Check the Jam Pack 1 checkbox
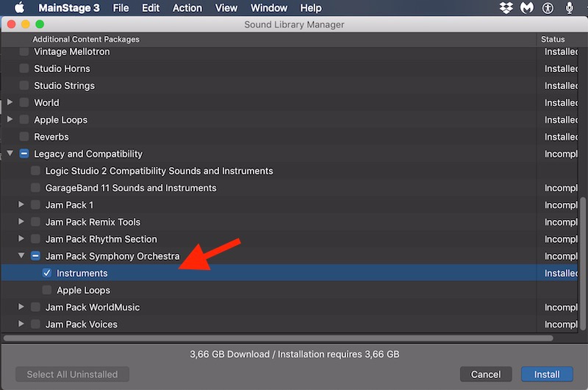588x390 pixels. pyautogui.click(x=35, y=205)
